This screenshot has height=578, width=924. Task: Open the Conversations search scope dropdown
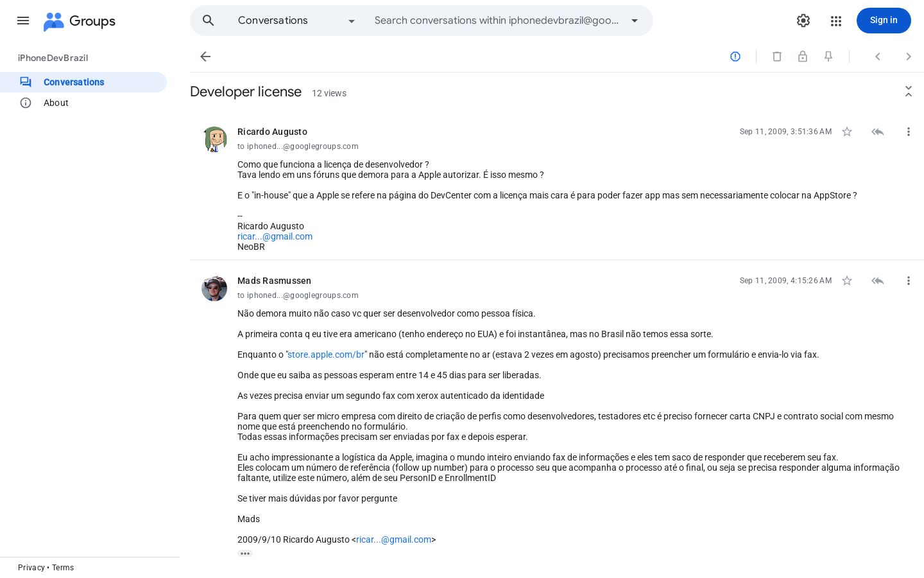pyautogui.click(x=296, y=21)
